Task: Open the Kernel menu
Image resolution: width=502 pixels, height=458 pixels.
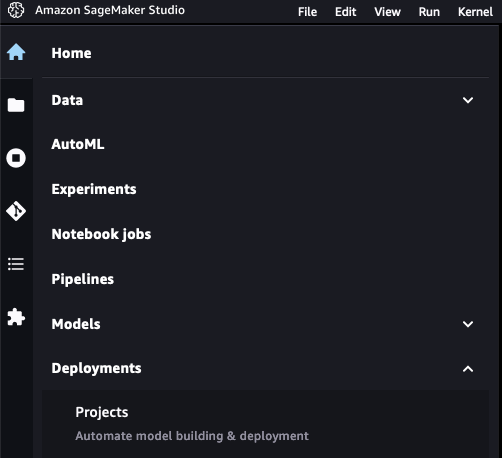Action: pos(475,12)
